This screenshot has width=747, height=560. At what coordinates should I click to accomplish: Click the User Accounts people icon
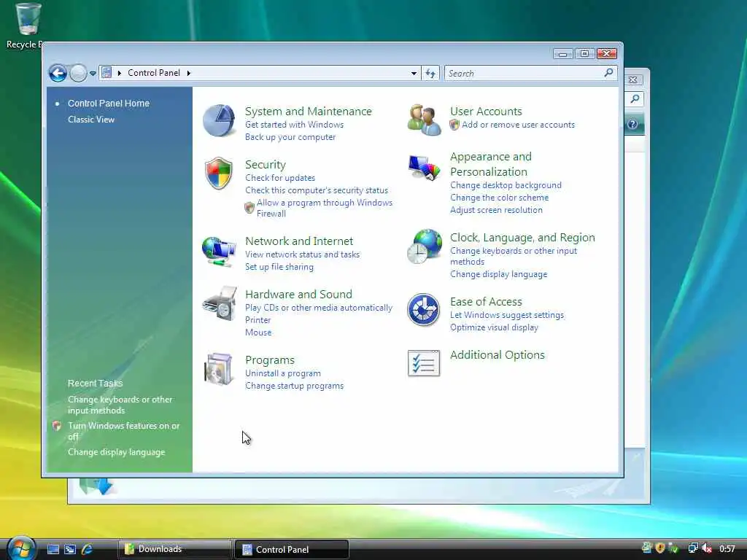tap(424, 120)
